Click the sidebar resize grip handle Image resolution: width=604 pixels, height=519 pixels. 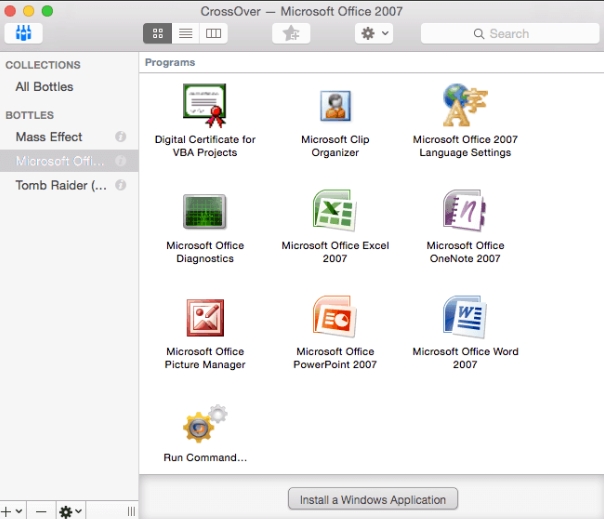click(x=131, y=511)
